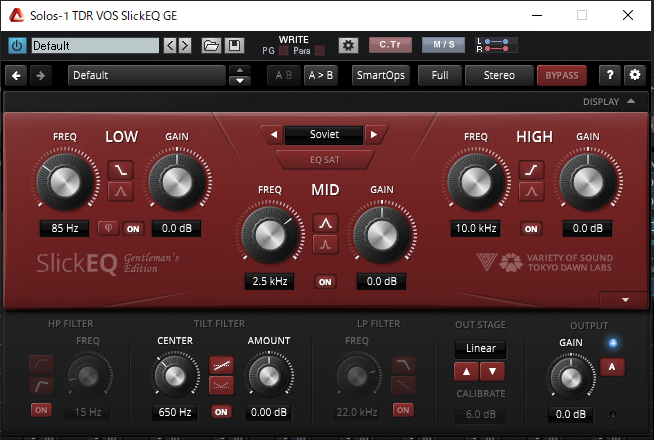Image resolution: width=654 pixels, height=440 pixels.
Task: Toggle the EQ SAT button
Action: click(325, 160)
